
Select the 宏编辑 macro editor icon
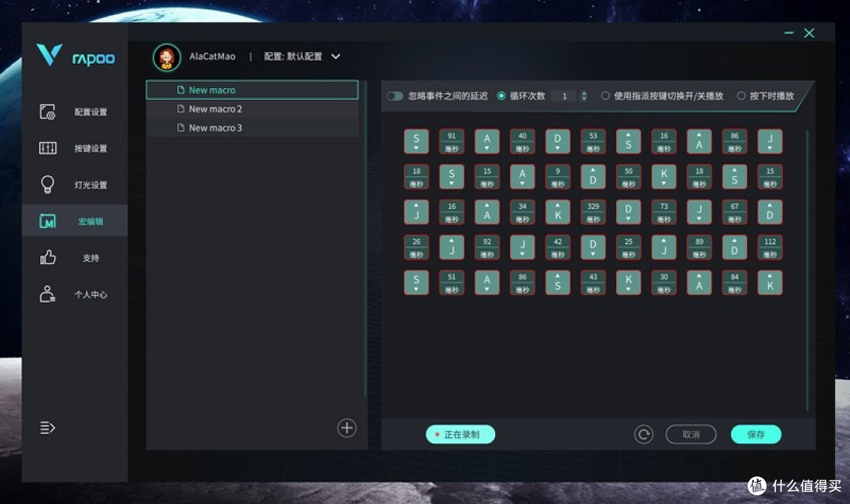49,221
